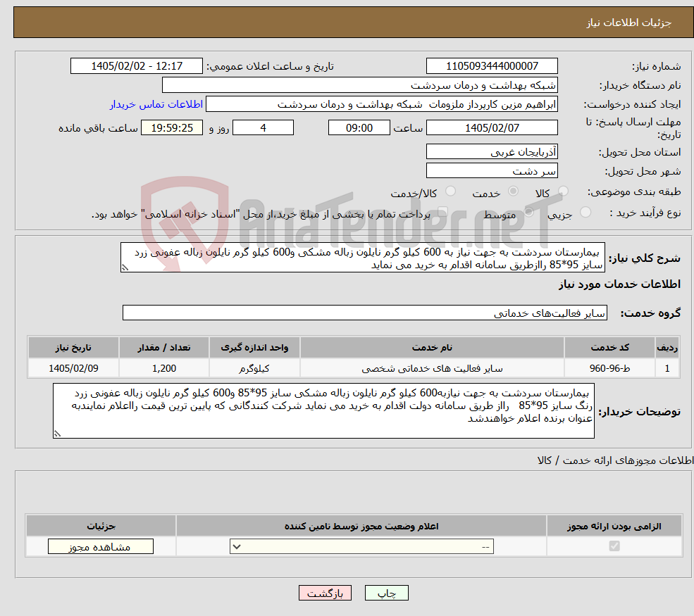Click the کد خدمت column header
Viewport: 694px width, 616px height.
(609, 348)
